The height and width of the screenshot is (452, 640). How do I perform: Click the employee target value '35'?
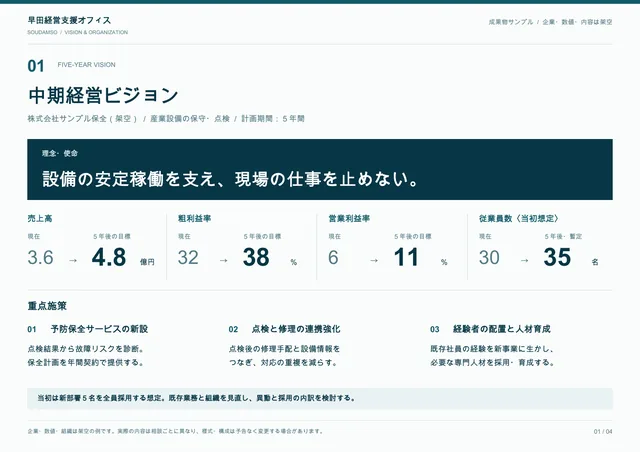coord(557,257)
